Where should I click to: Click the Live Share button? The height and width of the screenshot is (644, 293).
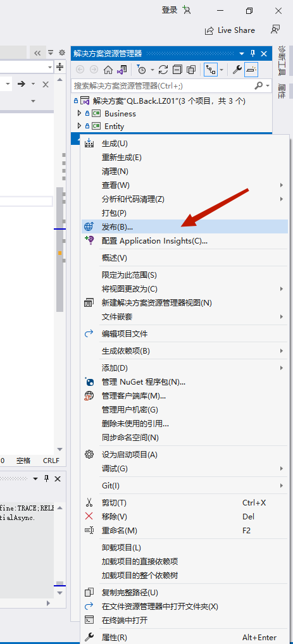coord(230,30)
